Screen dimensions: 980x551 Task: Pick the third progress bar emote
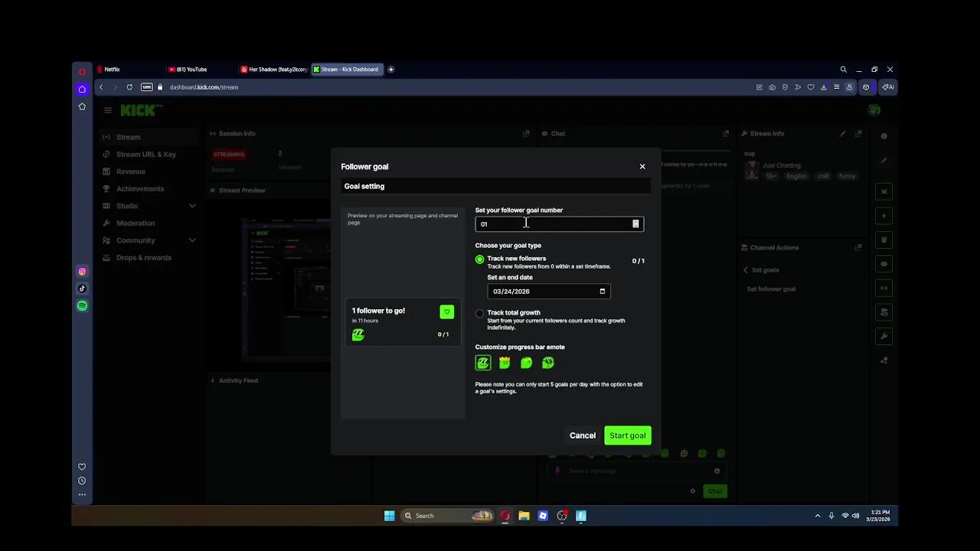[527, 363]
